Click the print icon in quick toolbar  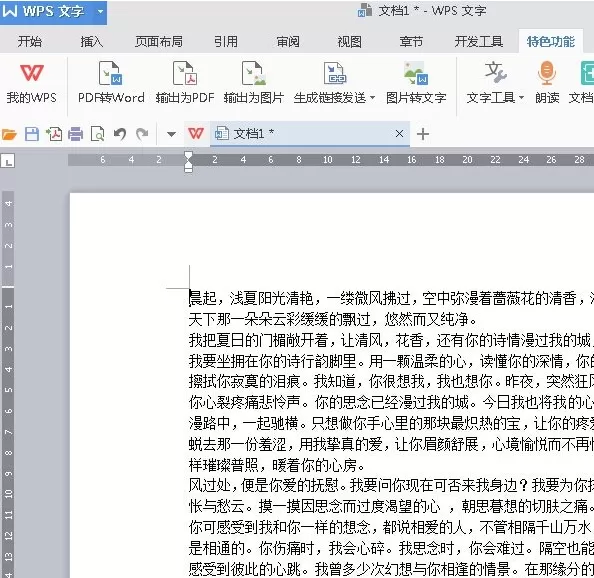click(x=75, y=134)
